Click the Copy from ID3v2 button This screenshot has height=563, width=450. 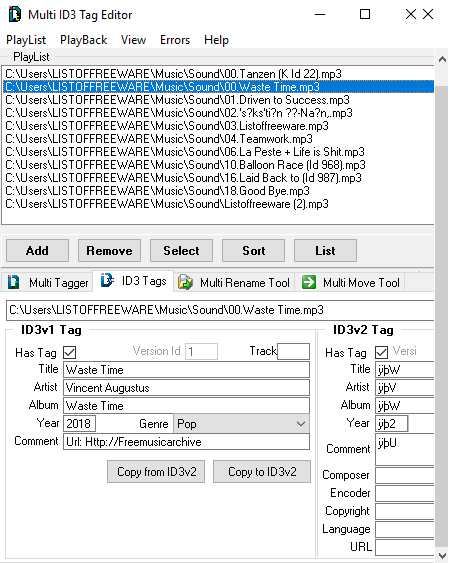156,471
